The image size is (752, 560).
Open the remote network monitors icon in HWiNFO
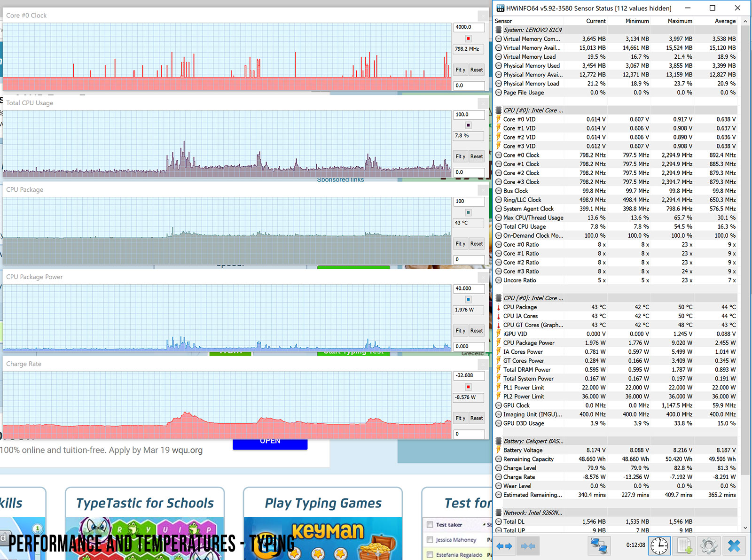[x=599, y=546]
